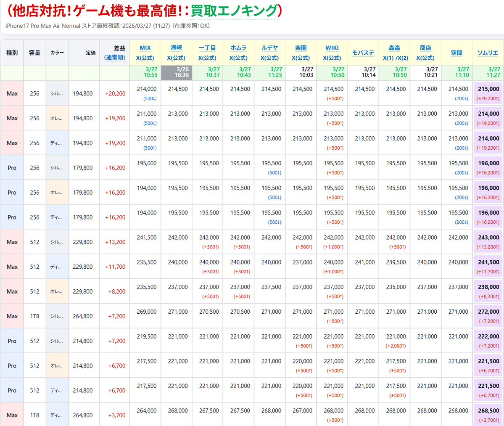Open X(公式) link under MIX
This screenshot has width=504, height=426.
click(145, 58)
